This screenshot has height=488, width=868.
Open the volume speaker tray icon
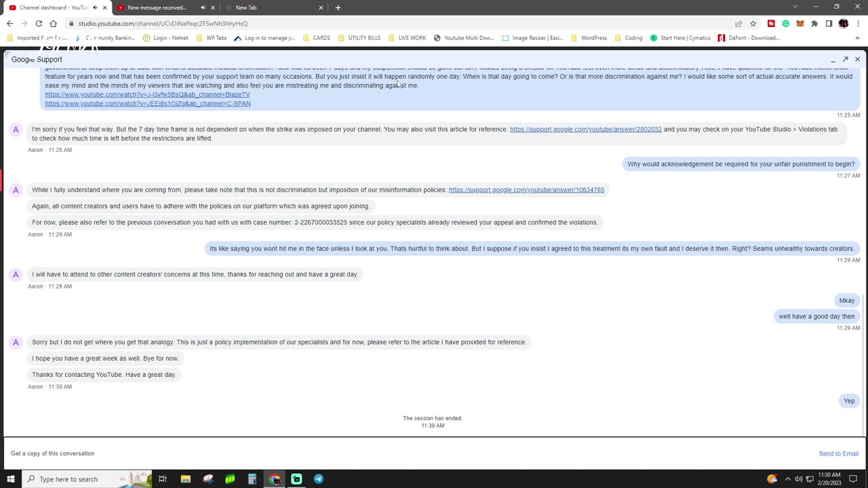coord(798,479)
